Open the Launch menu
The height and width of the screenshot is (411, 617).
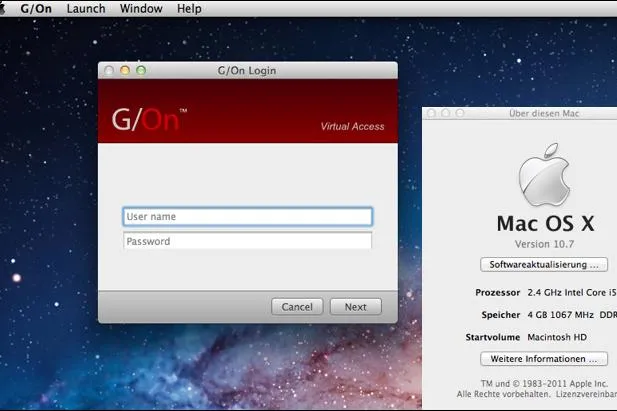click(x=86, y=9)
